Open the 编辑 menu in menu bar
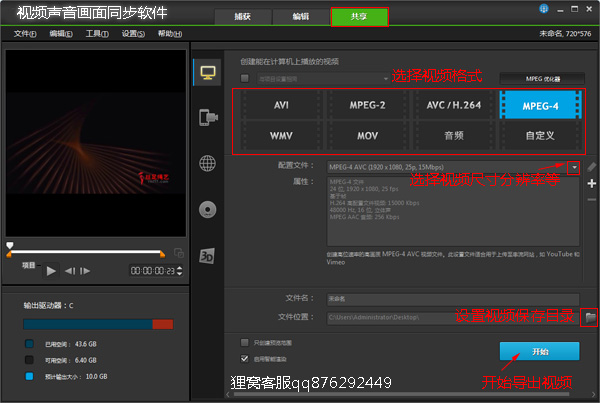 pyautogui.click(x=61, y=34)
